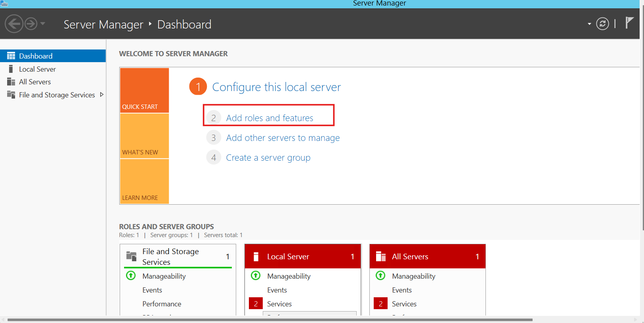
Task: Click the Local Server tile icon
Action: point(256,256)
